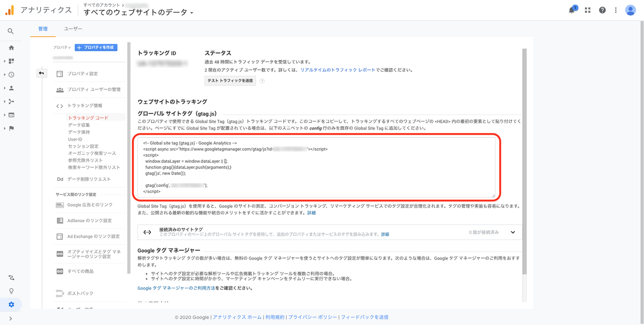Image resolution: width=644 pixels, height=325 pixels.
Task: Open Discover lightbulb icon
Action: click(11, 291)
